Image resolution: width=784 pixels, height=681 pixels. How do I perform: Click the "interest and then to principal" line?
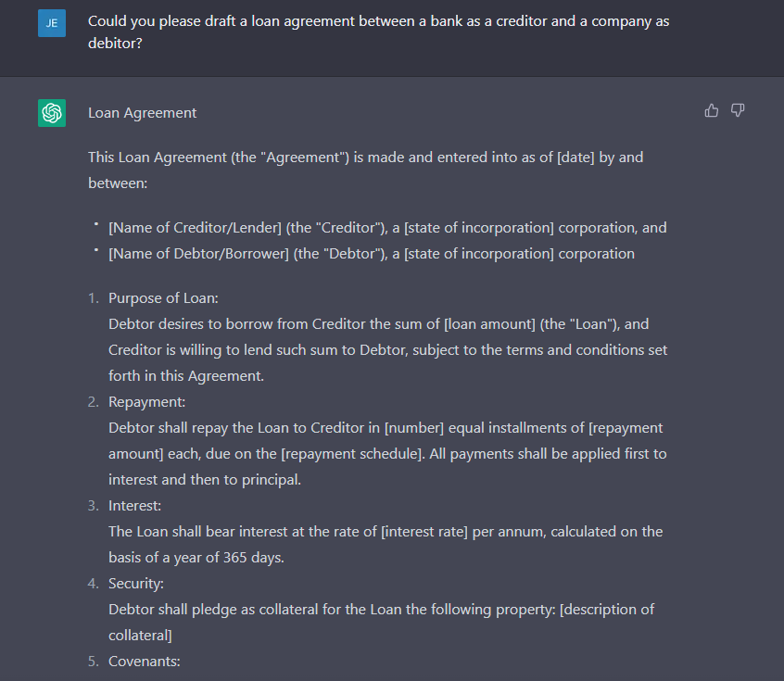coord(205,480)
